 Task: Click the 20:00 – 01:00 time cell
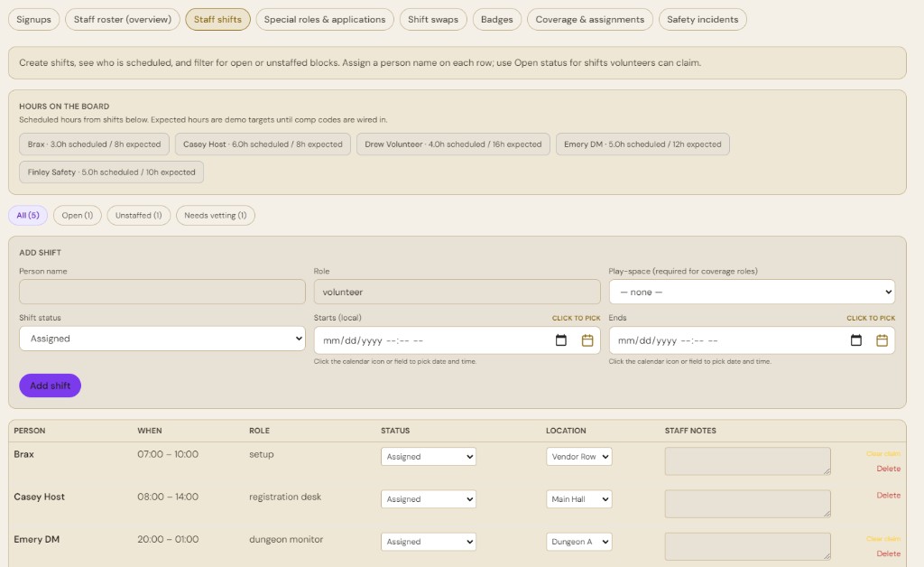168,539
